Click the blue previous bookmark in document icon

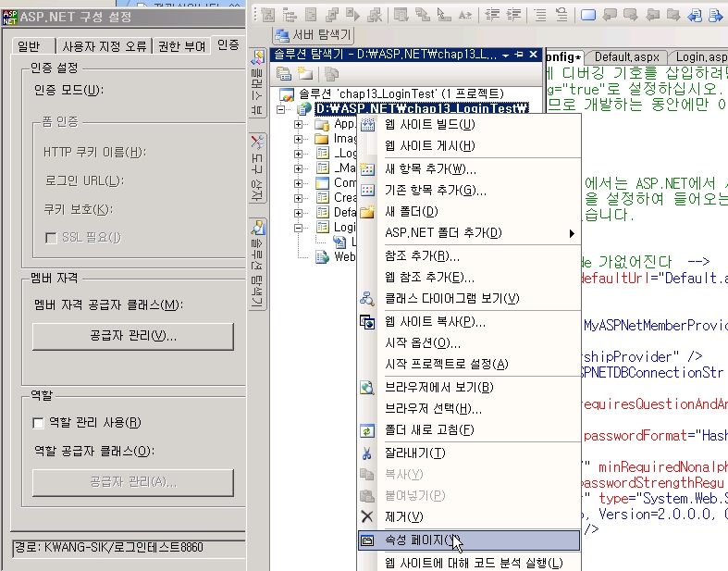[695, 15]
